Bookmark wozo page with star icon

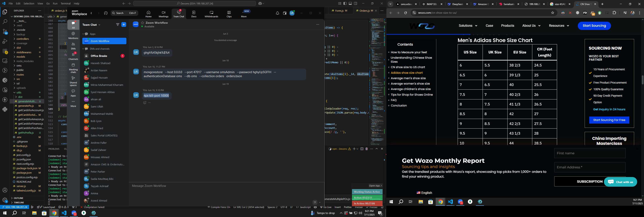pos(552,13)
